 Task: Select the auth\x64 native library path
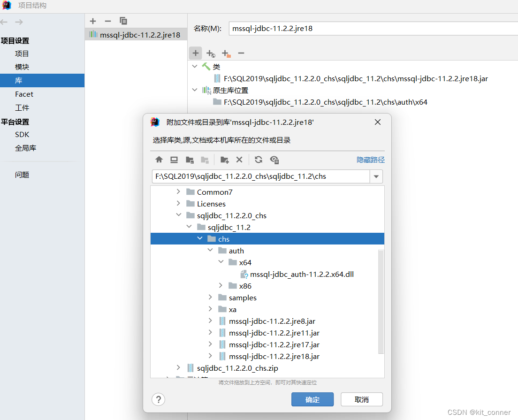326,102
